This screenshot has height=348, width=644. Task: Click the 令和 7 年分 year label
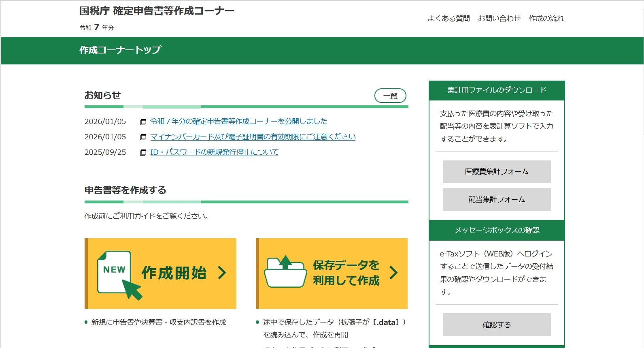pyautogui.click(x=97, y=28)
